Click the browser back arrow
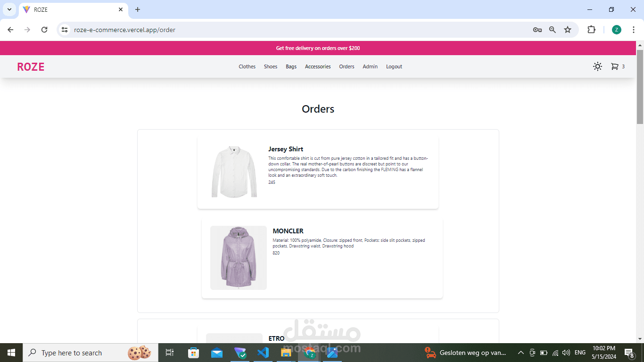This screenshot has width=644, height=362. 10,30
